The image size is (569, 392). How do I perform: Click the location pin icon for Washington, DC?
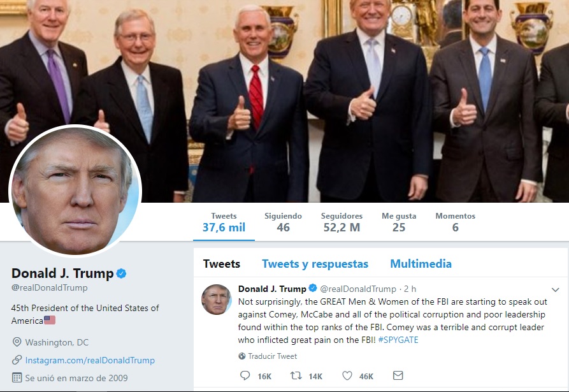coord(17,342)
